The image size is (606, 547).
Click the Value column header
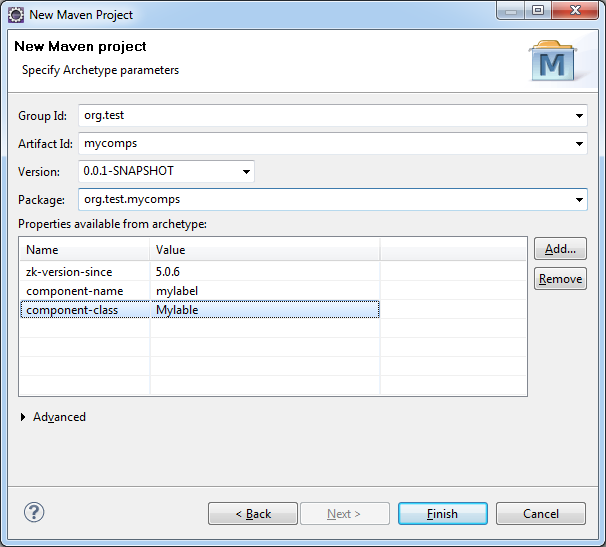click(x=265, y=250)
